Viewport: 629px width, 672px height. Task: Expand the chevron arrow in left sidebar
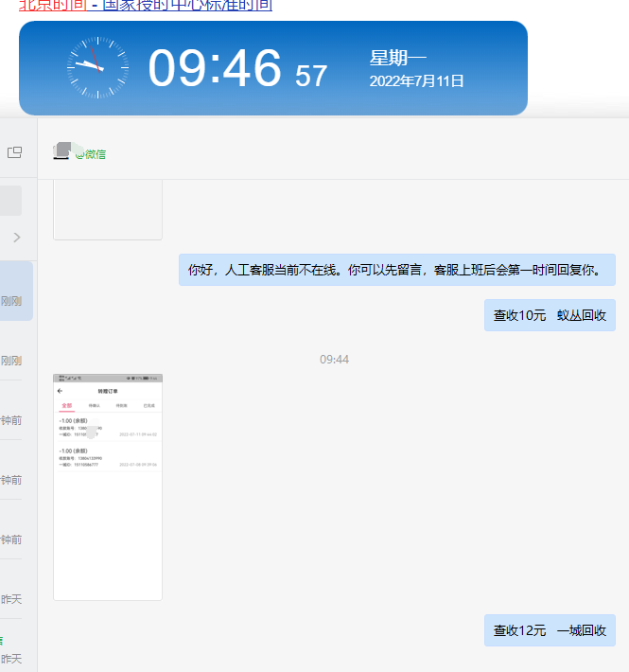16,237
